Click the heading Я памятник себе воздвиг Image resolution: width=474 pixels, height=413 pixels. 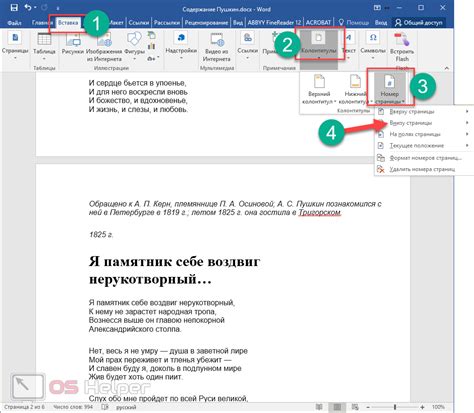coord(174,261)
